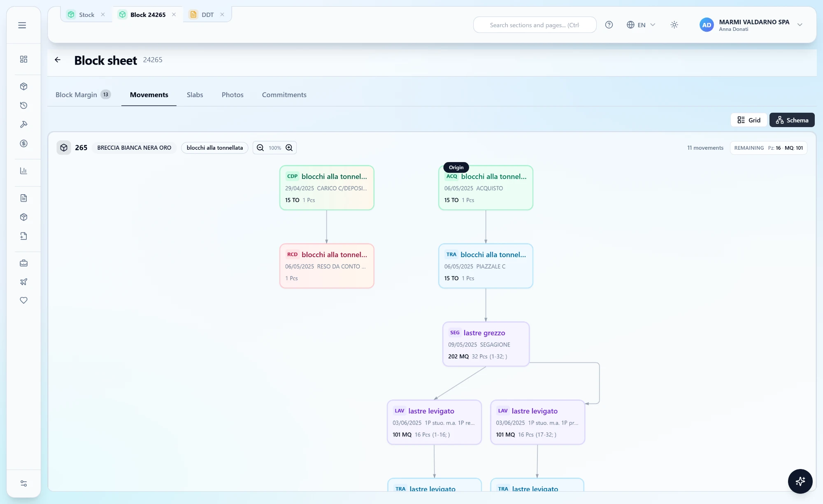Open the hammer tool icon in sidebar
Image resolution: width=823 pixels, height=504 pixels.
(x=23, y=124)
